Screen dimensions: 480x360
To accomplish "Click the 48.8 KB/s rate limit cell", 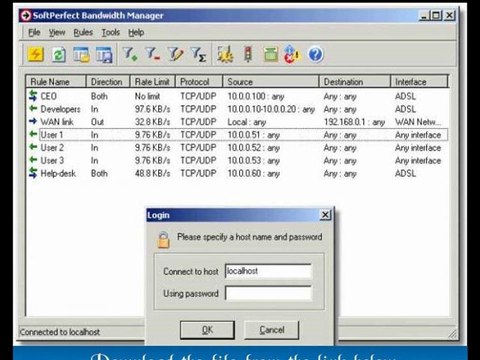I will [153, 173].
